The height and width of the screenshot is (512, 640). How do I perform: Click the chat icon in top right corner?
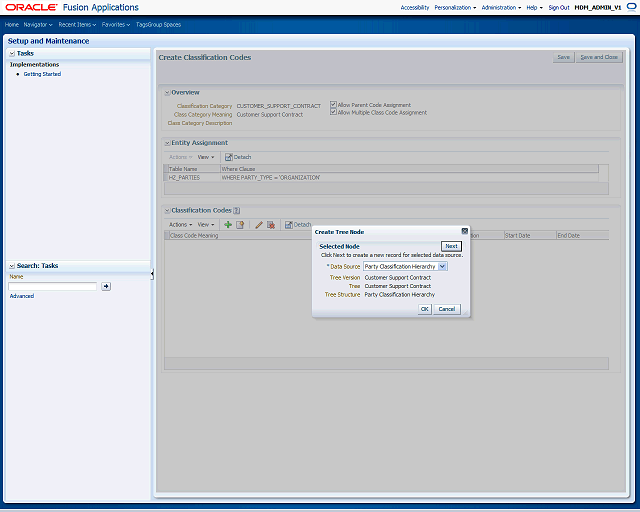point(631,7)
